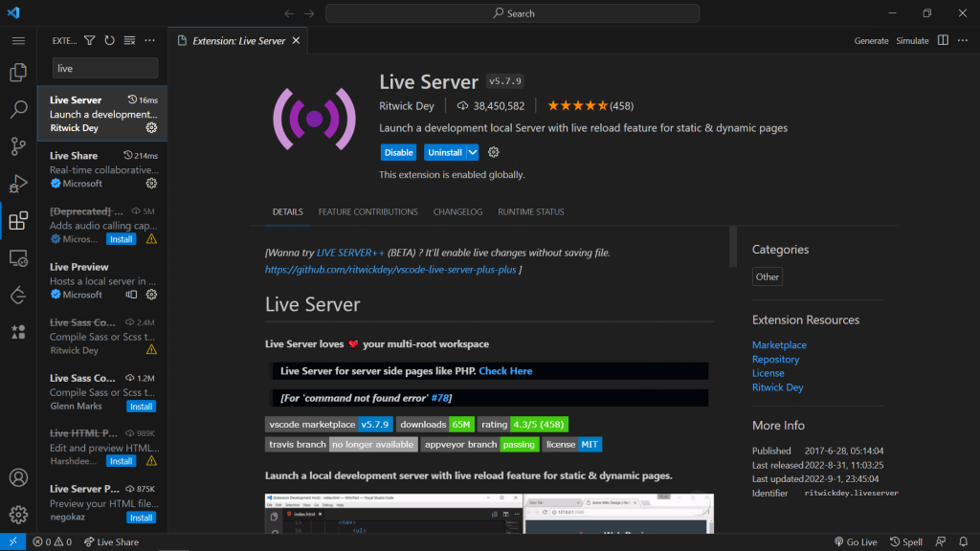The image size is (980, 551).
Task: Install Live Sass Compiler by Glenn Marks
Action: 141,406
